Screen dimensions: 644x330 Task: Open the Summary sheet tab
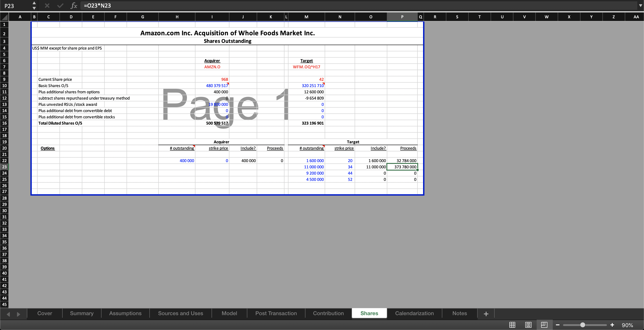(x=82, y=313)
